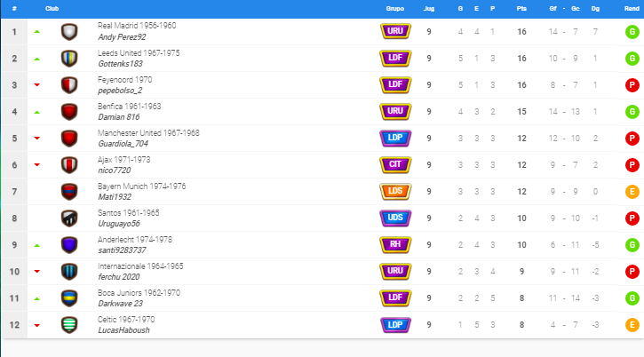
Task: Open the Anderlecht purple shield icon
Action: [x=69, y=245]
